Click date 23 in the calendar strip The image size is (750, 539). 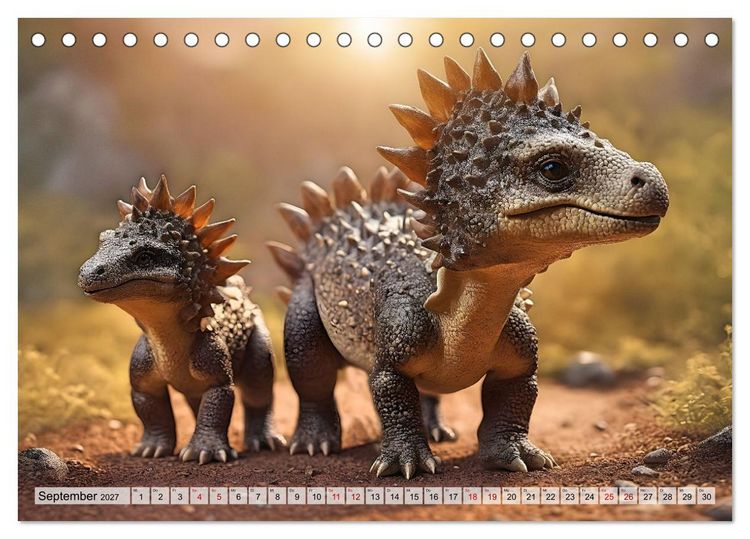[x=570, y=496]
